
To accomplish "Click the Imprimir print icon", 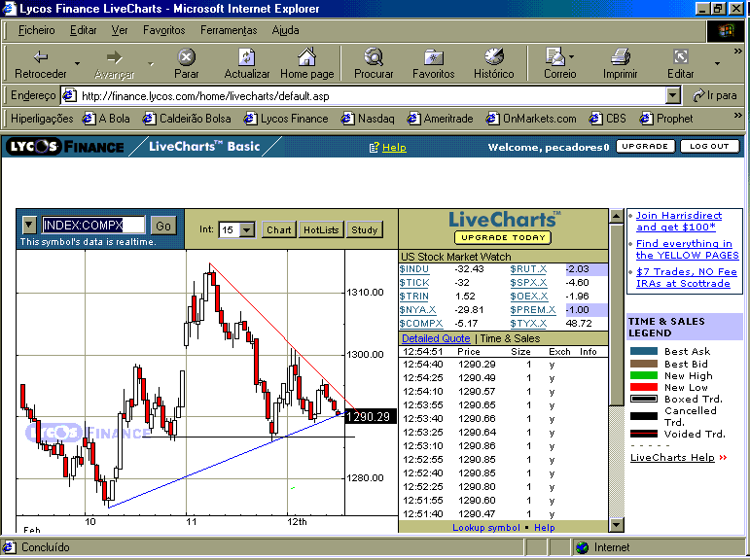I will point(620,57).
